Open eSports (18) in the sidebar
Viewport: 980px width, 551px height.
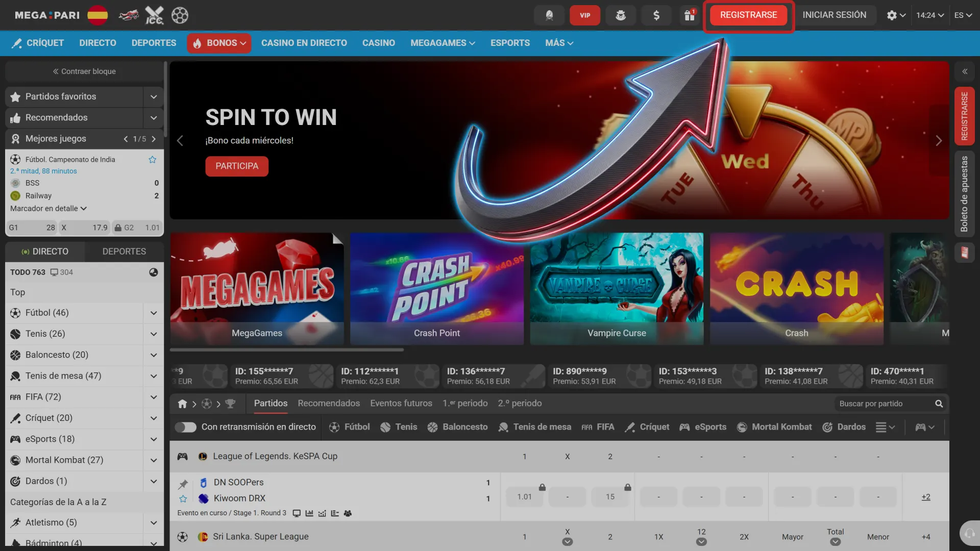[x=74, y=439]
